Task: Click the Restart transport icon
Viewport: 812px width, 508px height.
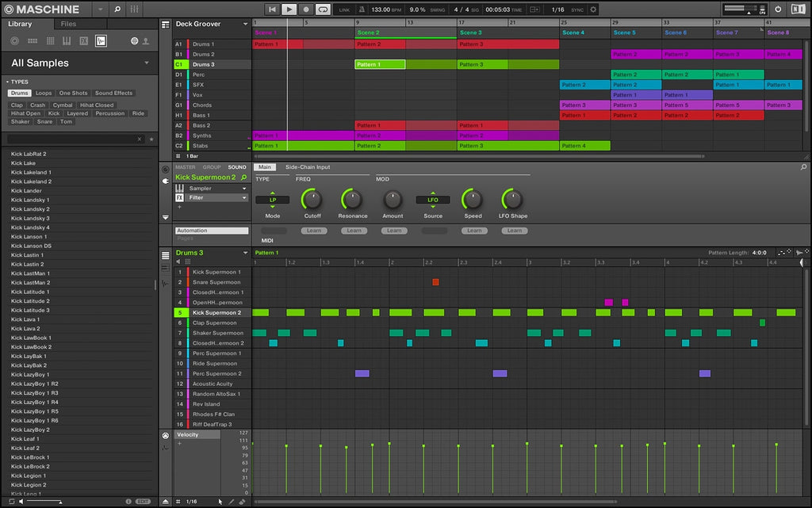Action: (x=272, y=10)
